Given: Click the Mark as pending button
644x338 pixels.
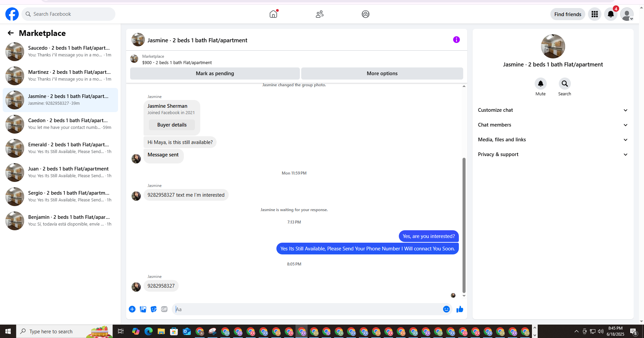Looking at the screenshot, I should pos(215,74).
